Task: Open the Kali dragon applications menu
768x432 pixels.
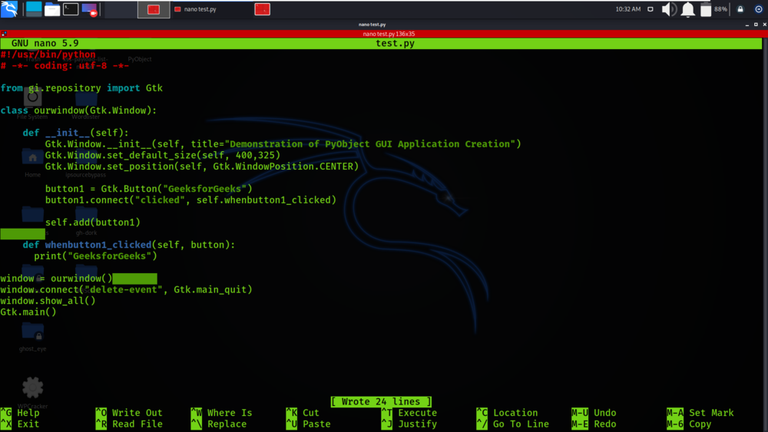Action: [9, 9]
